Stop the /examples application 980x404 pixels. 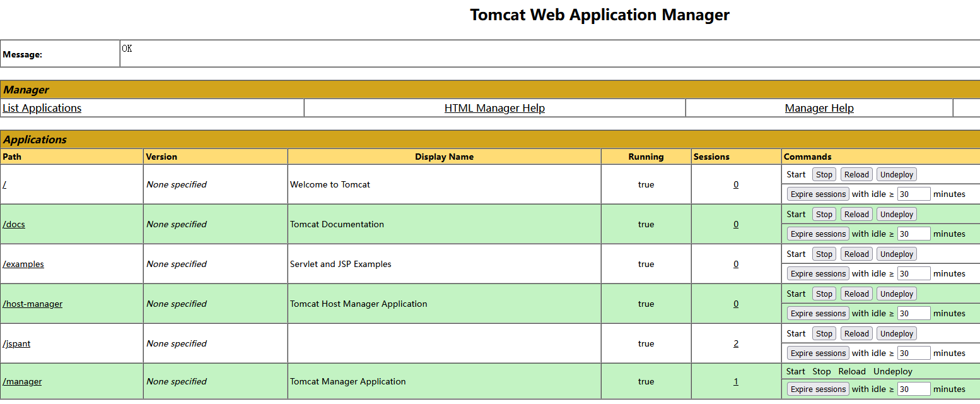pyautogui.click(x=824, y=254)
